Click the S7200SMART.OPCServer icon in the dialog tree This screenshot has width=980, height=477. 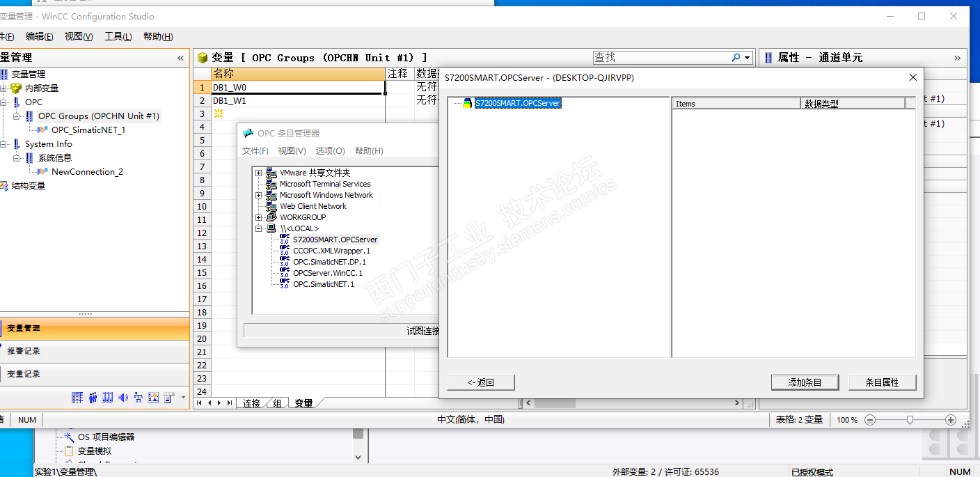click(x=468, y=103)
